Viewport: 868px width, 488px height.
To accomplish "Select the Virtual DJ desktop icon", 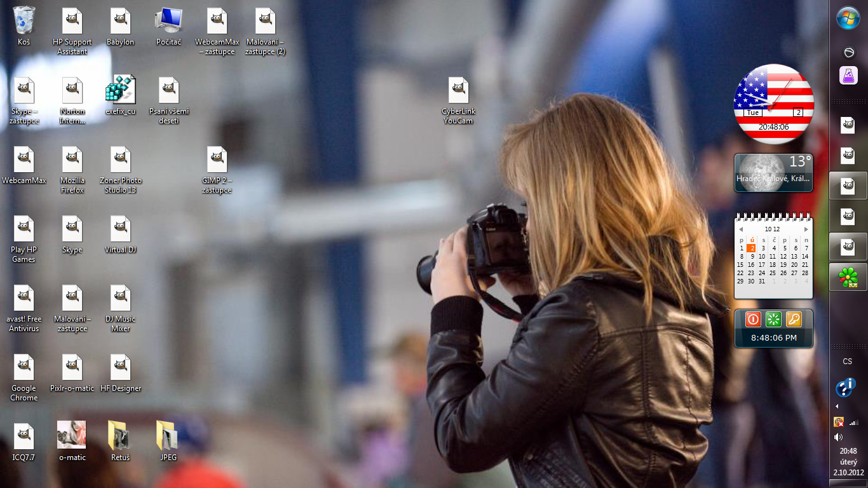I will click(121, 228).
